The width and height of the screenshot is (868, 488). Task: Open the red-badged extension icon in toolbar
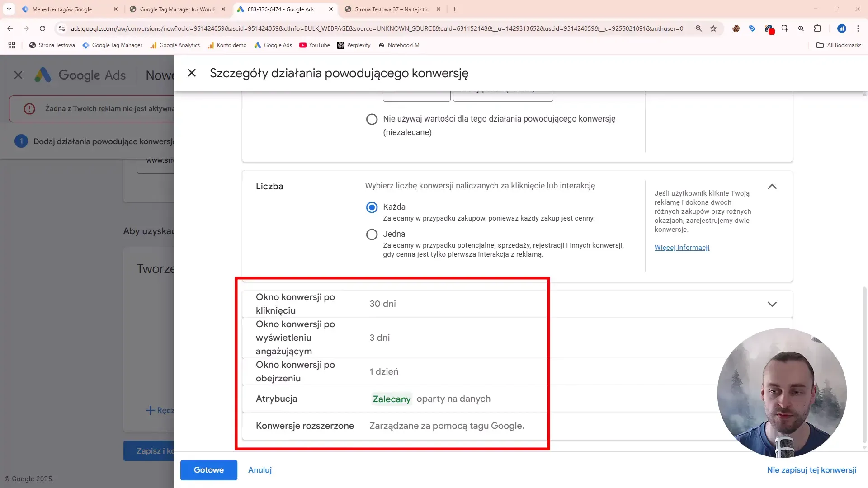[x=769, y=29]
